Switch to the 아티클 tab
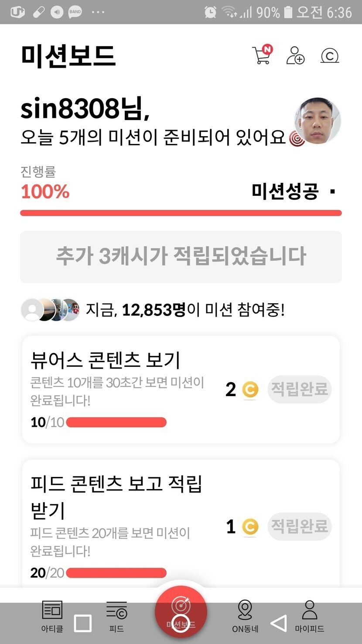The image size is (362, 644). (52, 616)
